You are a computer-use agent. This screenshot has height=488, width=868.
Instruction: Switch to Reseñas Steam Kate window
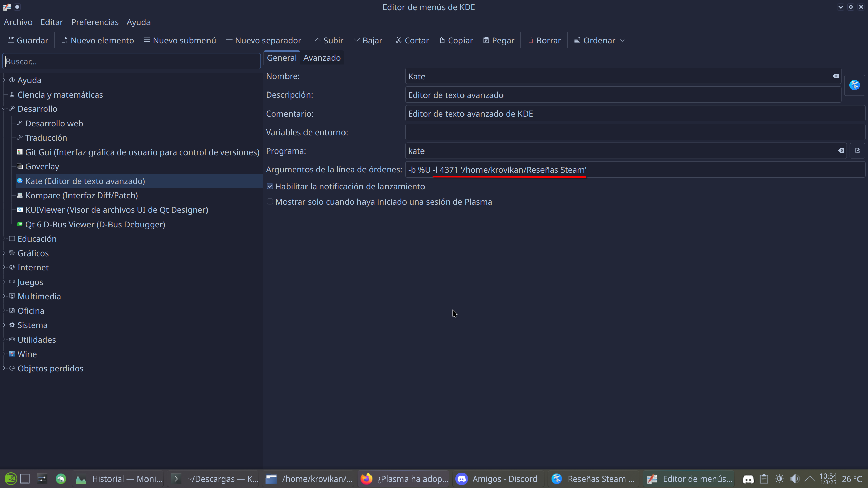click(x=593, y=479)
